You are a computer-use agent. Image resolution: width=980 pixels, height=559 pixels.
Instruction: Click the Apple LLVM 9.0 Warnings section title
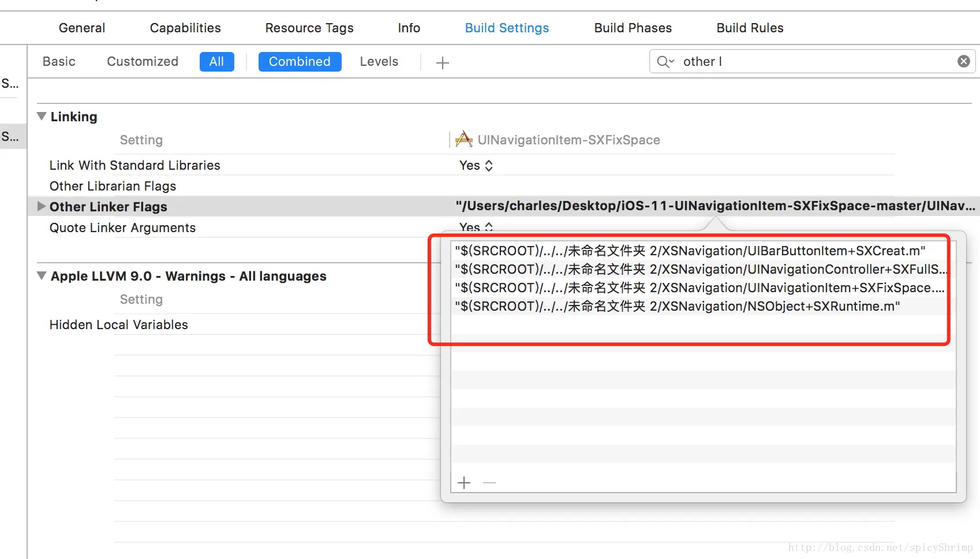(189, 276)
